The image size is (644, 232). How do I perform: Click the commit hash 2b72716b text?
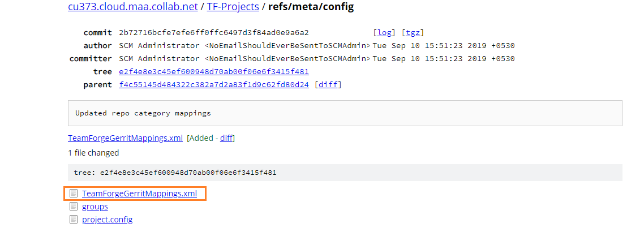[x=213, y=33]
